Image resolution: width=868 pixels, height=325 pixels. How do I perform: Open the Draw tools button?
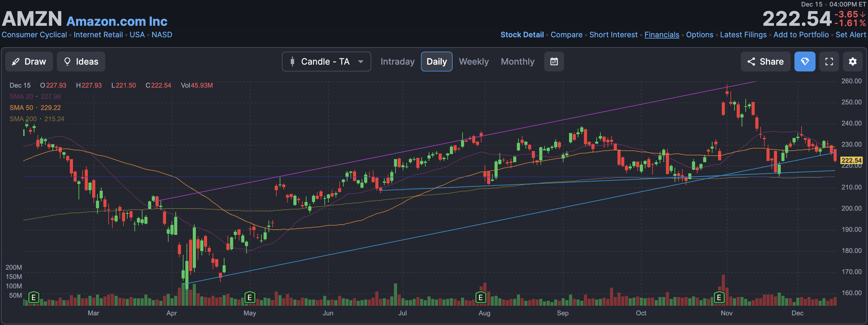(29, 61)
